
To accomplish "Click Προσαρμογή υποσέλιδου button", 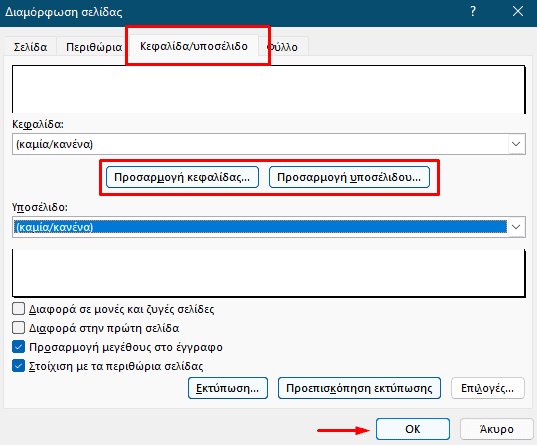I will [349, 177].
